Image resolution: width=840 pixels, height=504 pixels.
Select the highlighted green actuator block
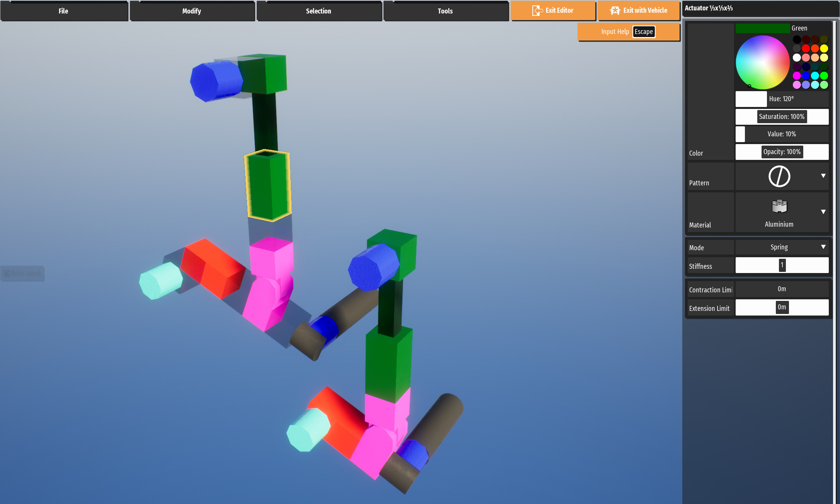(268, 185)
